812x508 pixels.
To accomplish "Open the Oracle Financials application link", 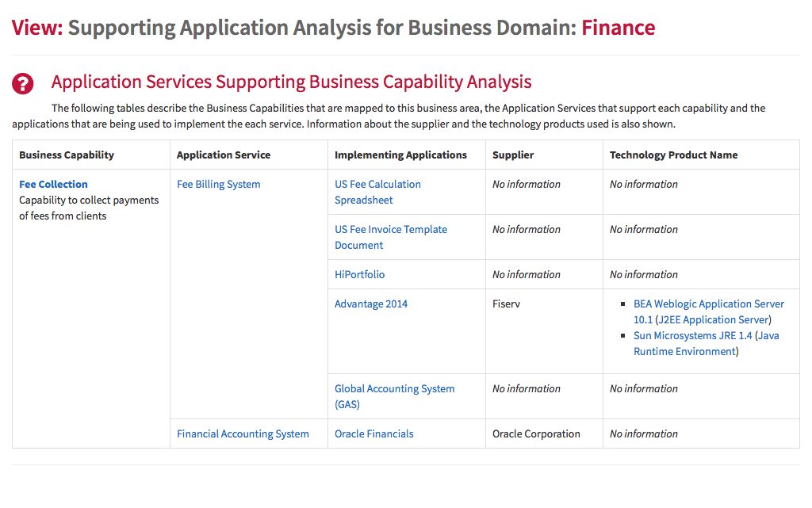I will point(374,434).
